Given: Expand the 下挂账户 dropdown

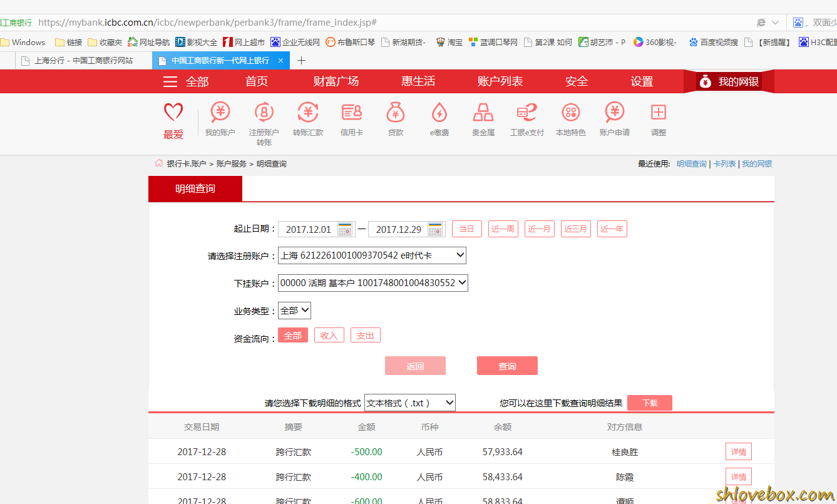Looking at the screenshot, I should (x=373, y=283).
